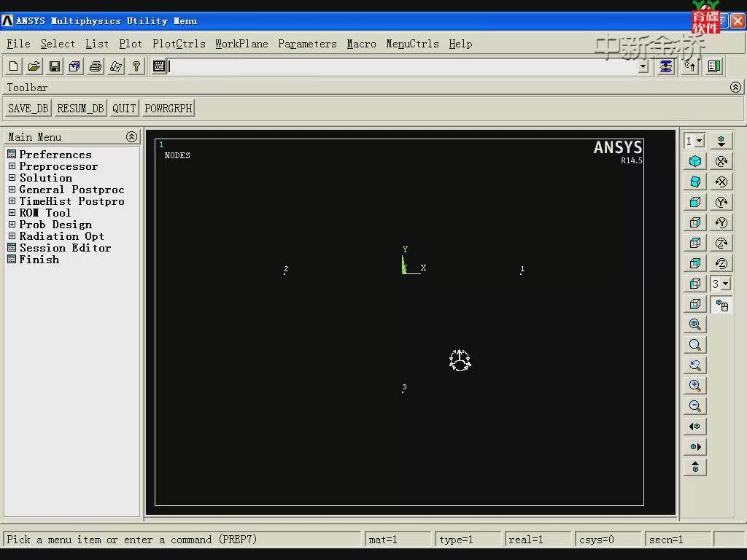Click the Back Up zoom icon

tap(695, 365)
